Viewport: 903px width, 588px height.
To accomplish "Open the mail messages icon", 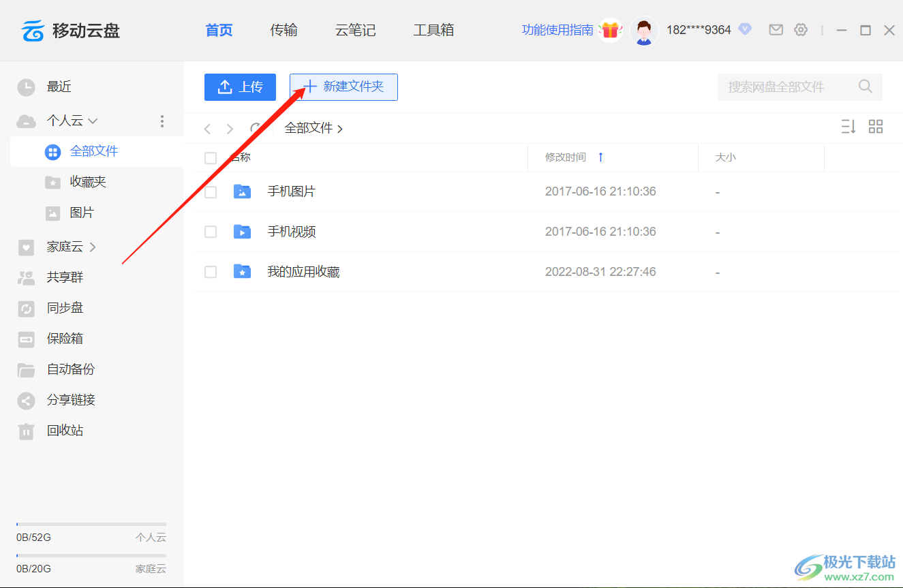I will (x=776, y=30).
